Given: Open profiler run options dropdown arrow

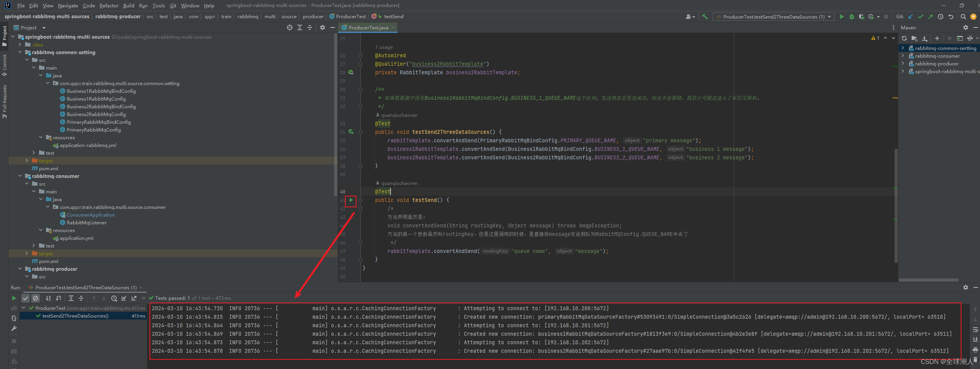Looking at the screenshot, I should pos(878,17).
